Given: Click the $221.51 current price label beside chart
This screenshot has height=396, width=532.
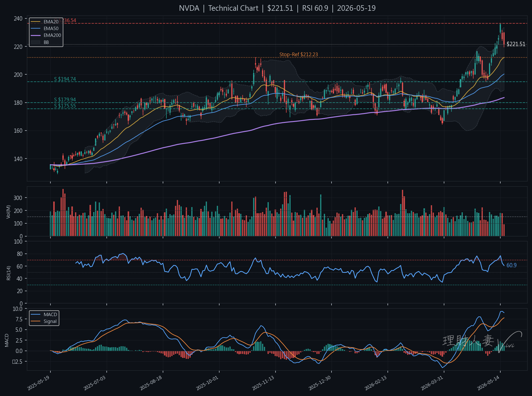Looking at the screenshot, I should (516, 44).
